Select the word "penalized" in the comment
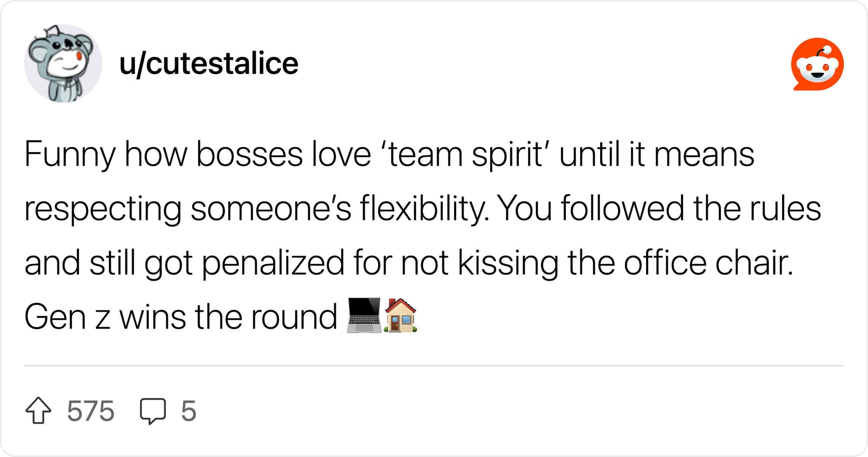This screenshot has height=457, width=868. coord(273,263)
